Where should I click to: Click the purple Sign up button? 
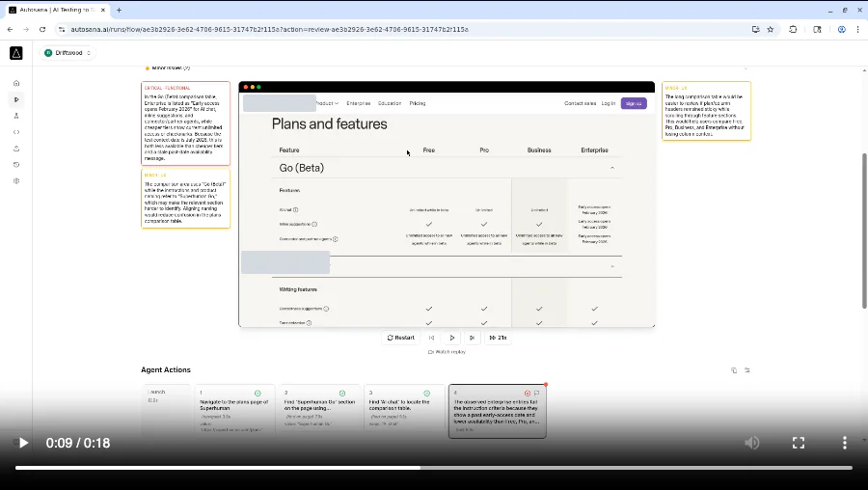[634, 103]
